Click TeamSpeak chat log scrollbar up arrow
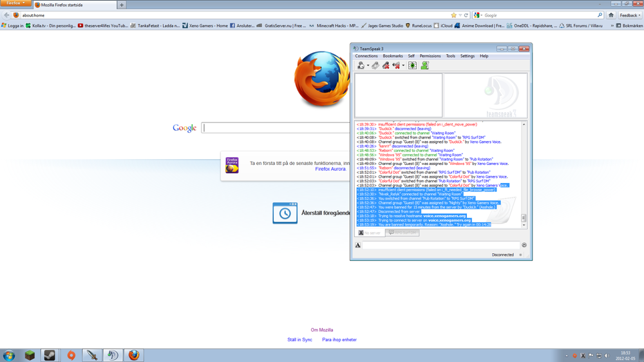644x362 pixels. point(524,124)
